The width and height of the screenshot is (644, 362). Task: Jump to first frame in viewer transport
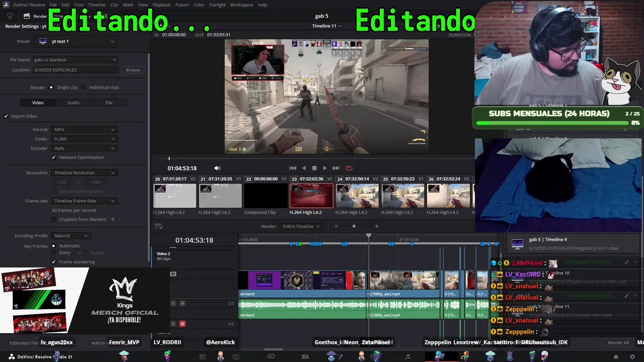pos(293,168)
